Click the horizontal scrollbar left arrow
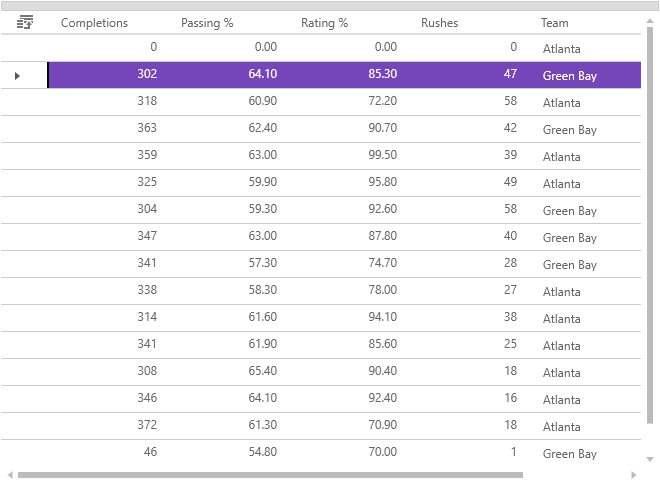Image resolution: width=660 pixels, height=488 pixels. [x=10, y=474]
